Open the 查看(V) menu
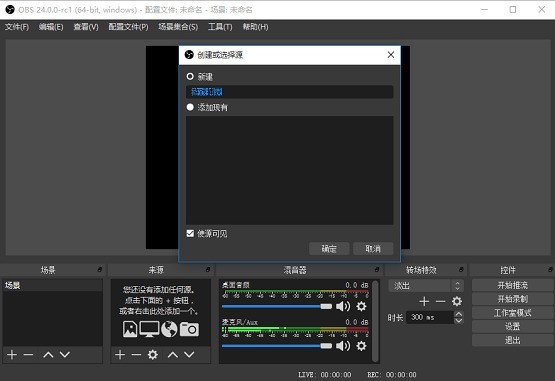Screen dimensions: 555x381 [86, 27]
